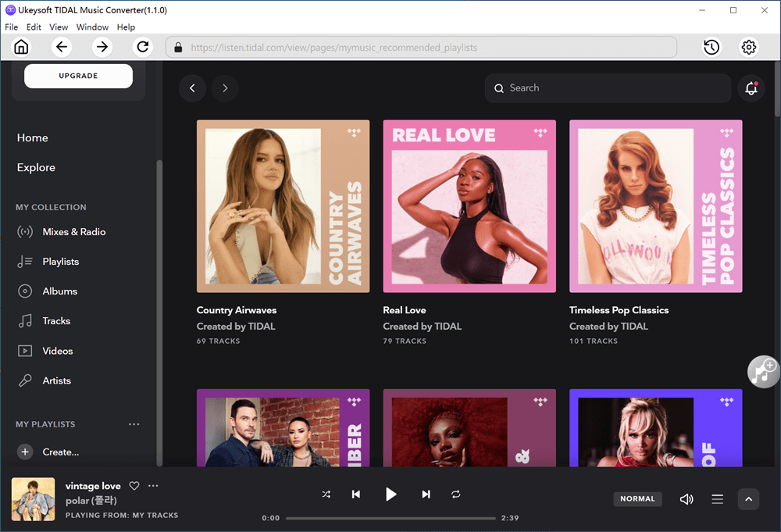Open Country Airwaves playlist cover

[283, 206]
